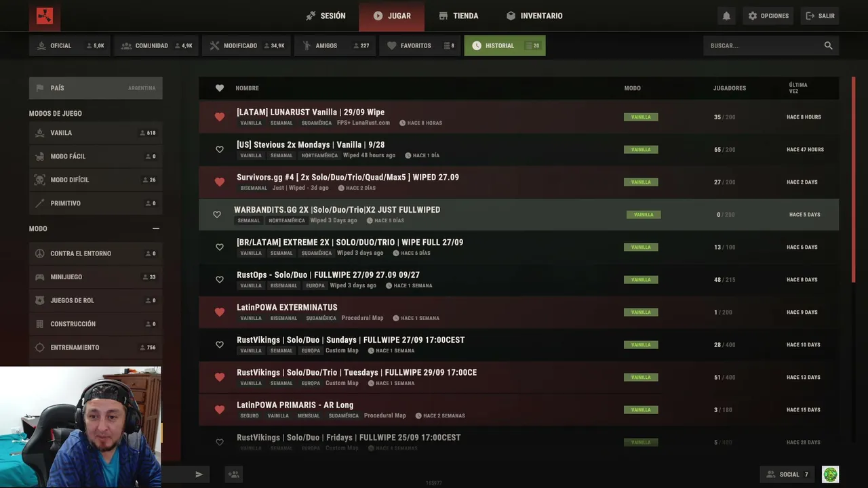Open the notifications bell

pyautogui.click(x=726, y=16)
